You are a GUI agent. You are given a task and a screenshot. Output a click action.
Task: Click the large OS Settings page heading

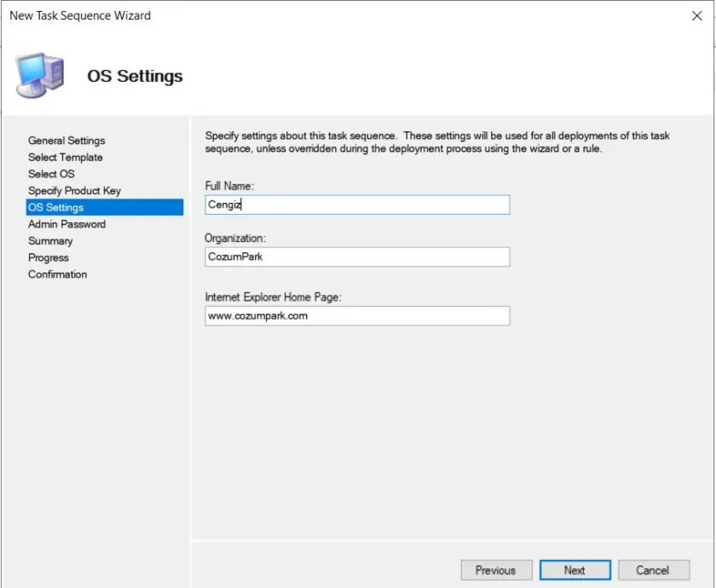point(135,76)
